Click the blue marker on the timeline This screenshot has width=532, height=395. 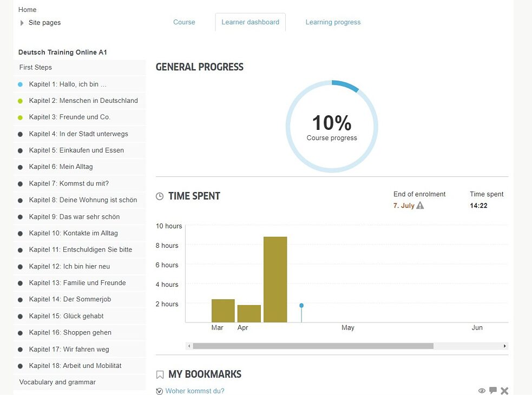[x=301, y=306]
